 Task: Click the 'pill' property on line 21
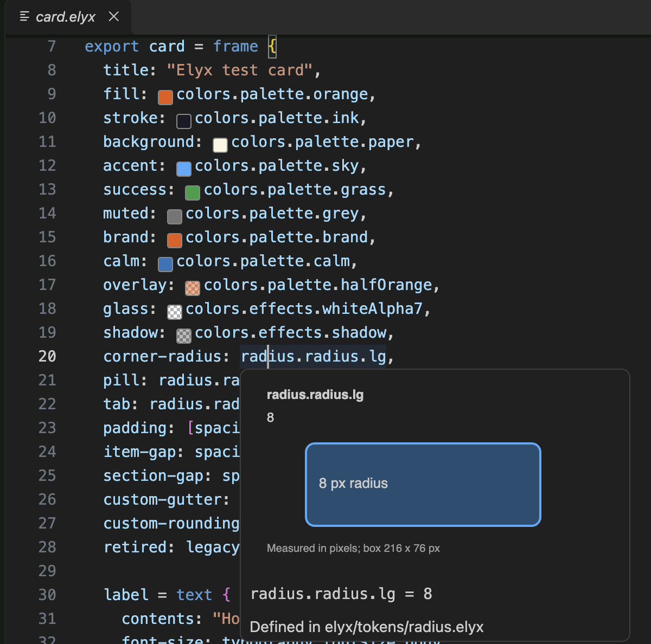[x=122, y=380]
